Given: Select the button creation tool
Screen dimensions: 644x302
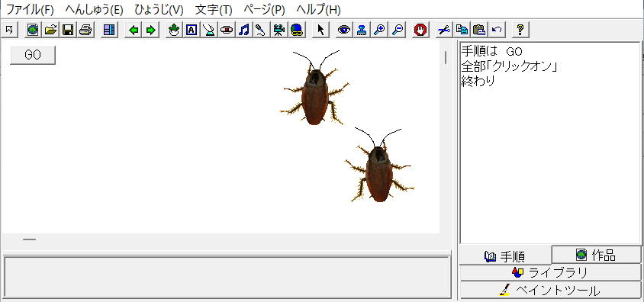Looking at the screenshot, I should click(x=227, y=30).
